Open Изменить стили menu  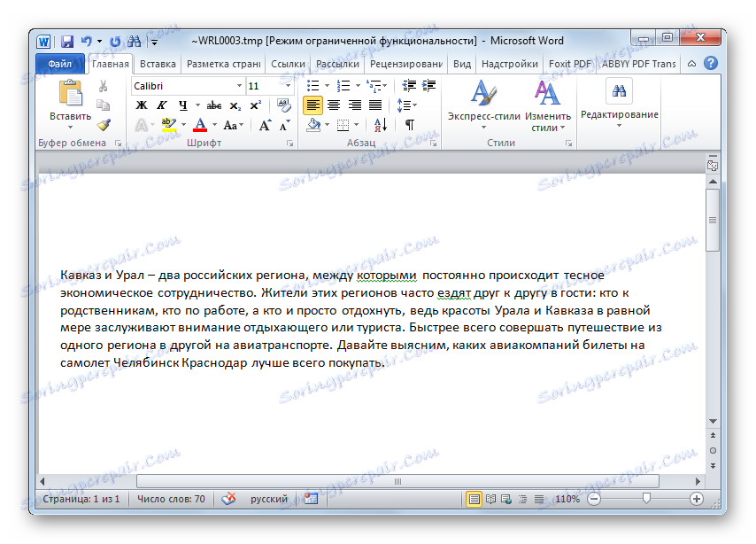pos(548,105)
